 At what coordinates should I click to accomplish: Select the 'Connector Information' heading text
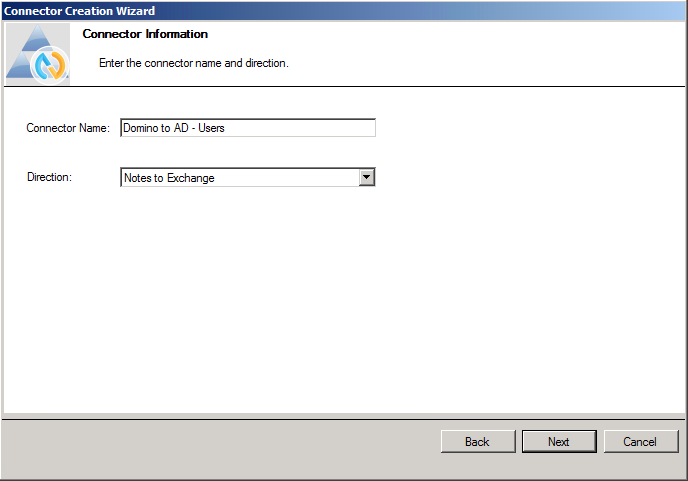pyautogui.click(x=145, y=34)
